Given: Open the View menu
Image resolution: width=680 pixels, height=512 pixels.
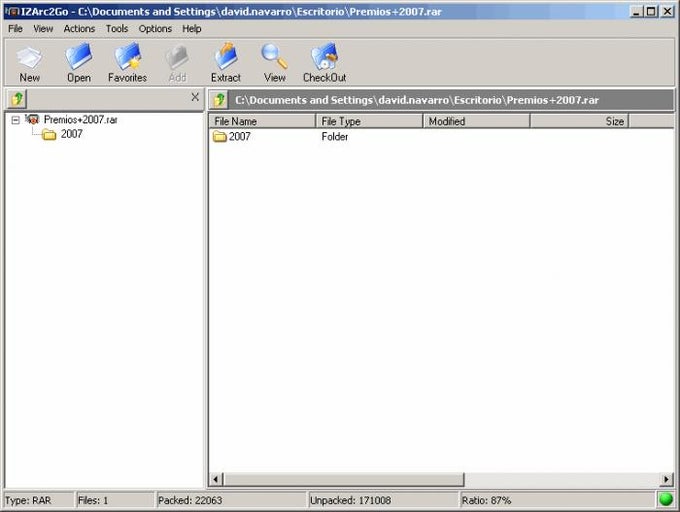Looking at the screenshot, I should click(43, 29).
